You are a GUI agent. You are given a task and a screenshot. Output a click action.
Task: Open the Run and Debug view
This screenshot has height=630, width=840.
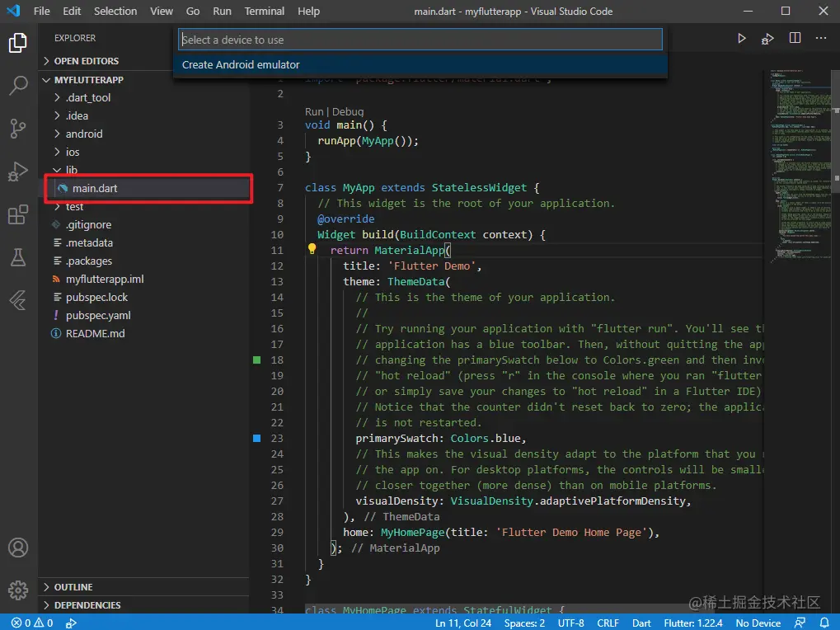tap(18, 172)
